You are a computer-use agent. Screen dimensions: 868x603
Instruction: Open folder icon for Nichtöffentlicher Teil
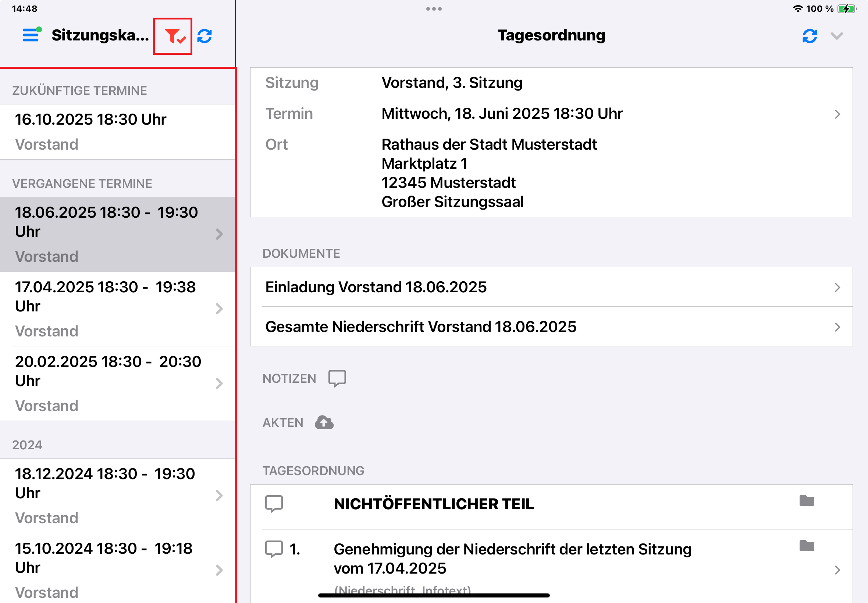click(x=807, y=501)
